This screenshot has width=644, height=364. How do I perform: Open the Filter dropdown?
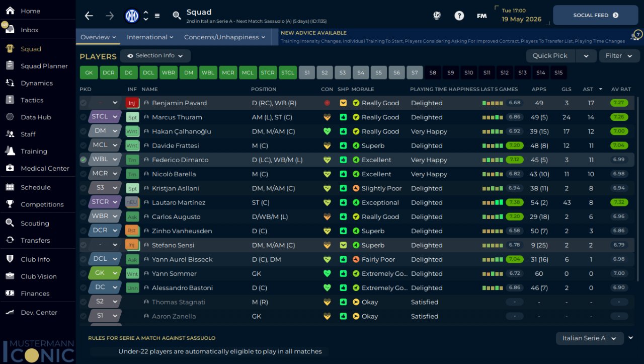[619, 56]
